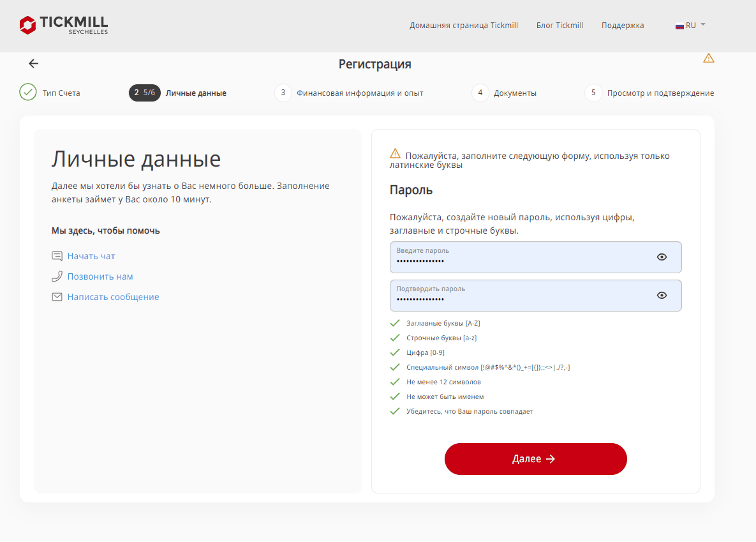Screen dimensions: 756x542
Task: Click text Убедитесь, что Ваш пароль совпадает
Action: 470,411
